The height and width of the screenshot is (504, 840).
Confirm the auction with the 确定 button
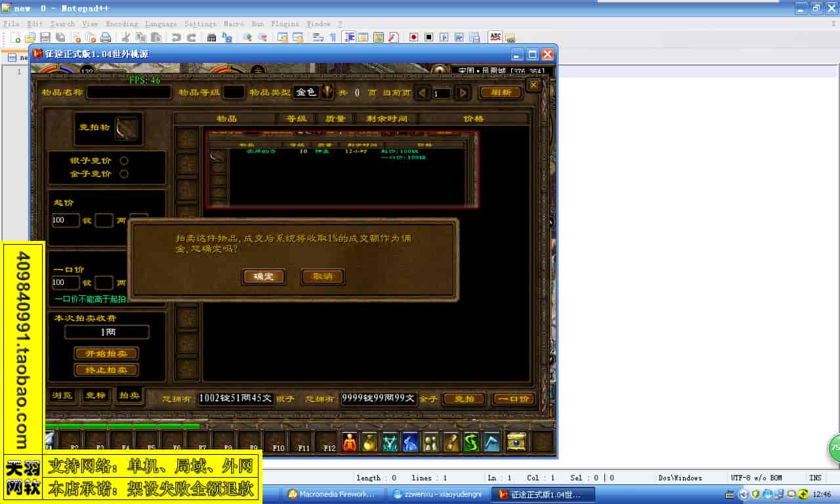pos(264,277)
